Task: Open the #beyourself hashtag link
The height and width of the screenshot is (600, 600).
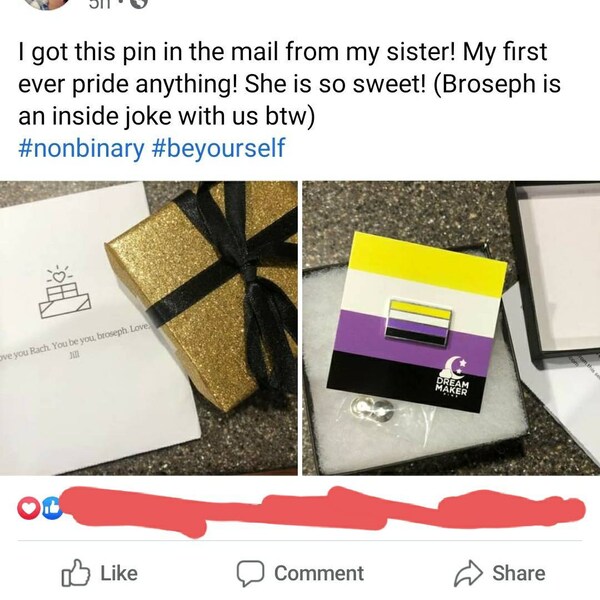Action: pyautogui.click(x=218, y=148)
